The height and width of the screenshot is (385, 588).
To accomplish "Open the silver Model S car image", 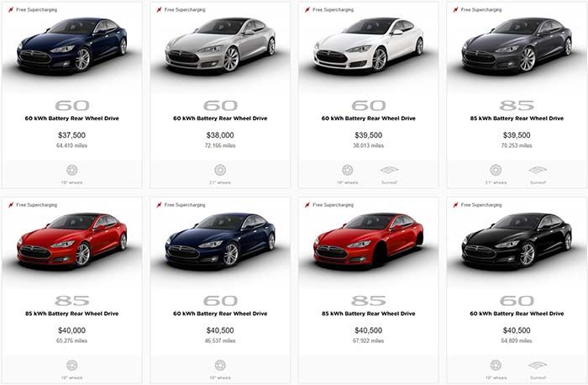I will pyautogui.click(x=220, y=45).
